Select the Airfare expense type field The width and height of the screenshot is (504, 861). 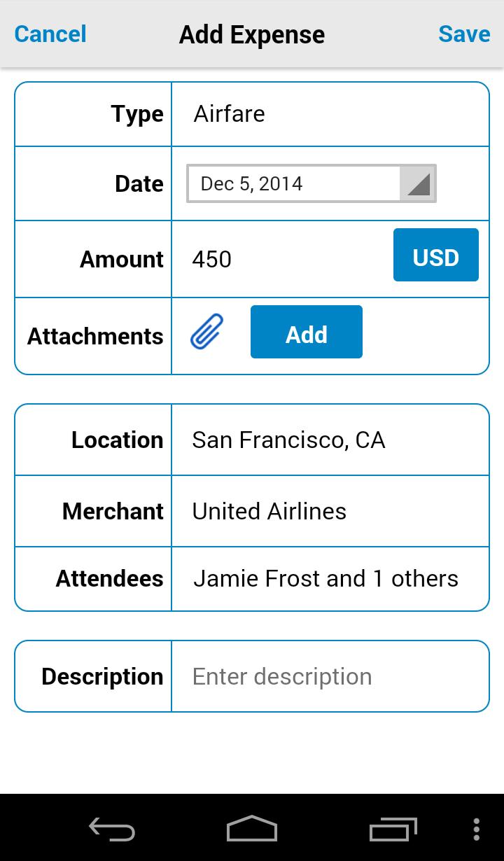pos(330,114)
